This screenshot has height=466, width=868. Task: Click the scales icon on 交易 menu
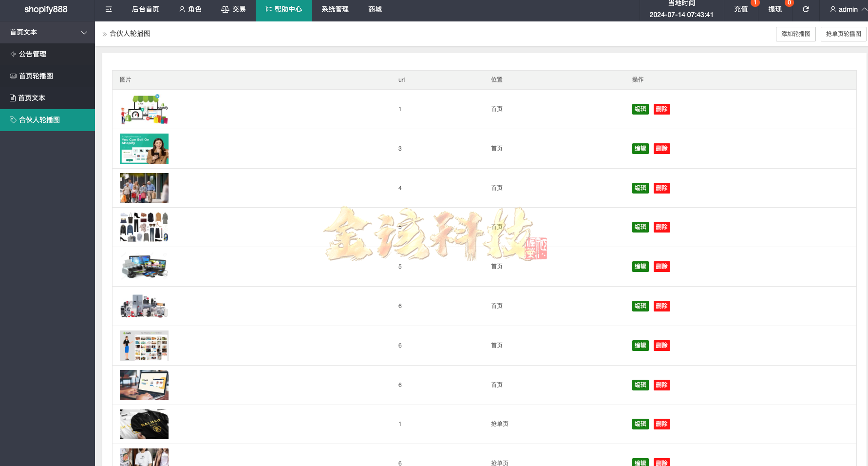click(x=225, y=9)
